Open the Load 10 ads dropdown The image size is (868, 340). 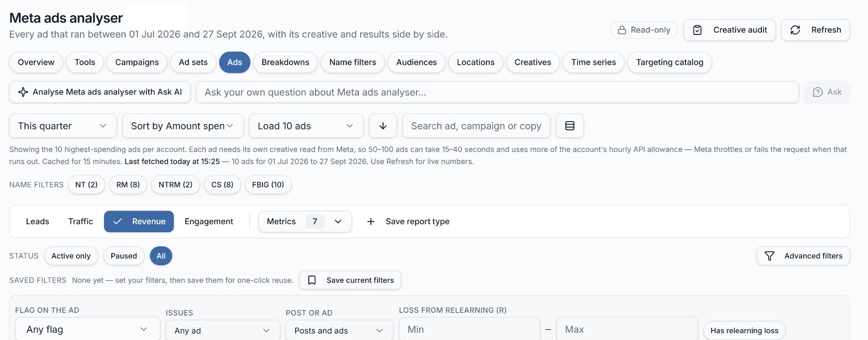coord(306,126)
